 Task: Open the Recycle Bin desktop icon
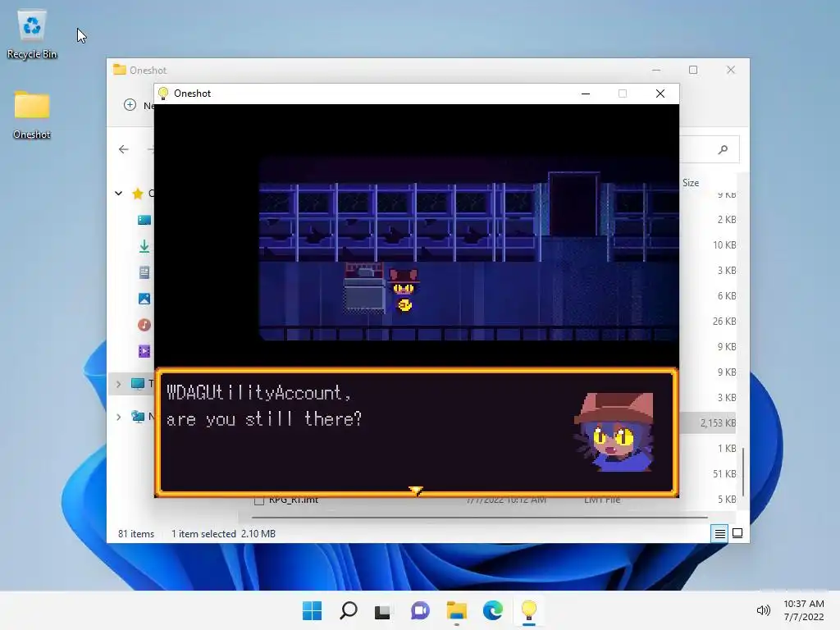(32, 33)
